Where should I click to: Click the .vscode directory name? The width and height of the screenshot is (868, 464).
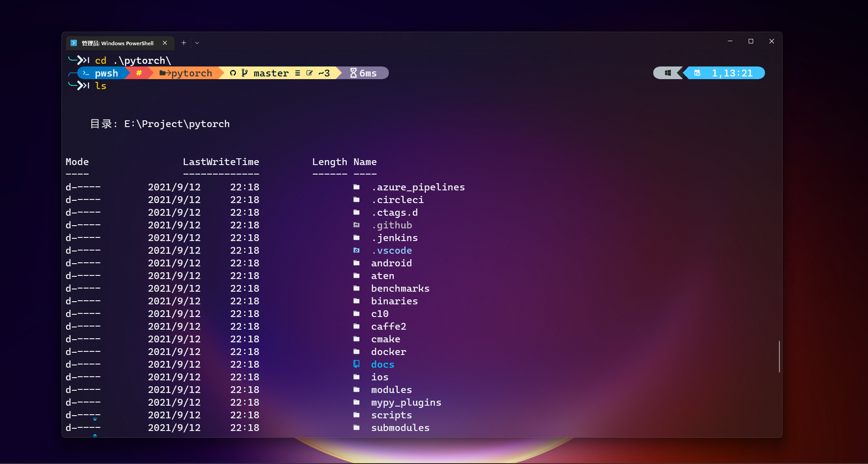tap(392, 251)
